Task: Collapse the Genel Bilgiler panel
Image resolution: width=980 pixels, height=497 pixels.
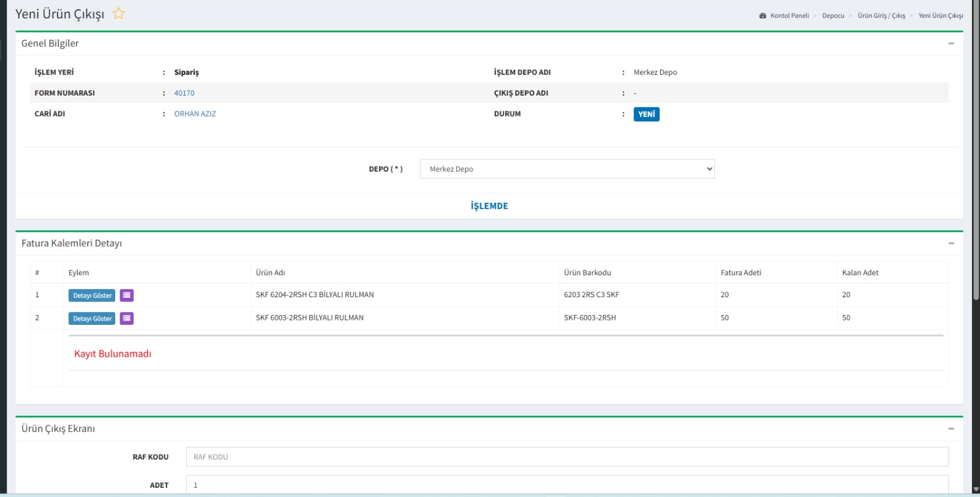Action: point(951,44)
